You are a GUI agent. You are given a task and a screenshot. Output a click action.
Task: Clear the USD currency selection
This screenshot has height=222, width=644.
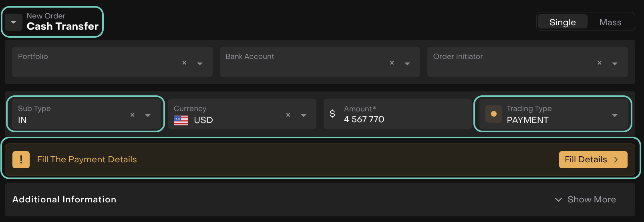[288, 115]
